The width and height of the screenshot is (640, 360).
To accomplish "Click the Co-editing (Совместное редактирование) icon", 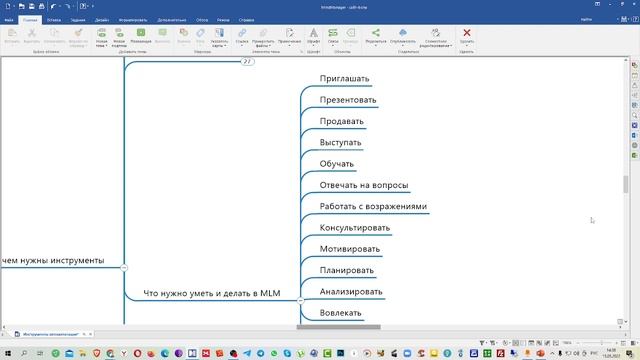I will [436, 33].
